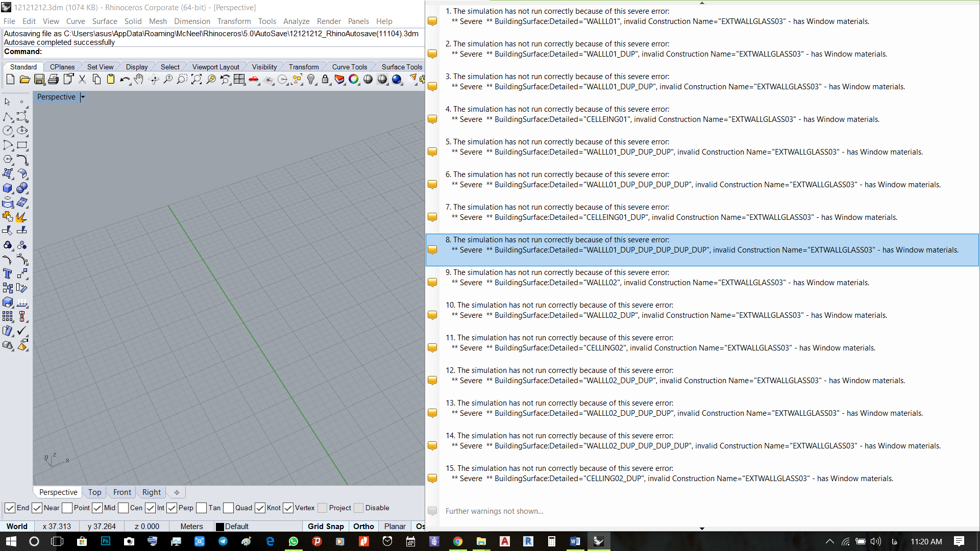Click the Command input line

[x=213, y=52]
